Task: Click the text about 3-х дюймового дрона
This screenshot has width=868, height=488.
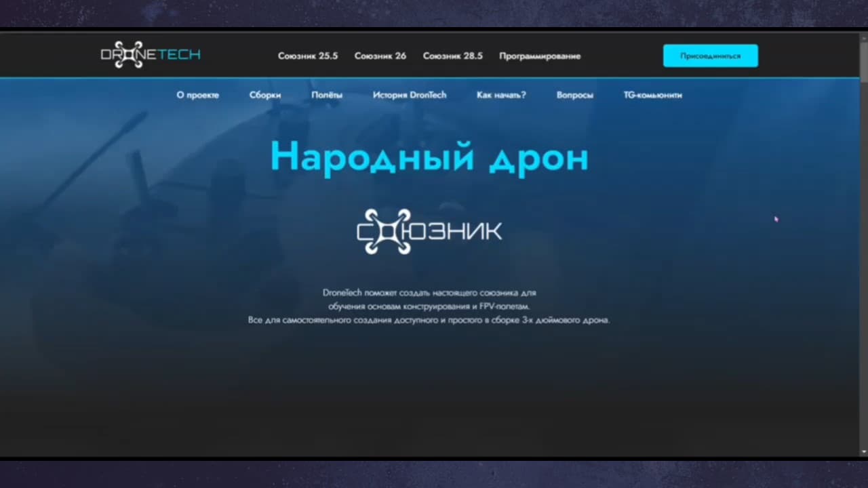Action: (429, 320)
